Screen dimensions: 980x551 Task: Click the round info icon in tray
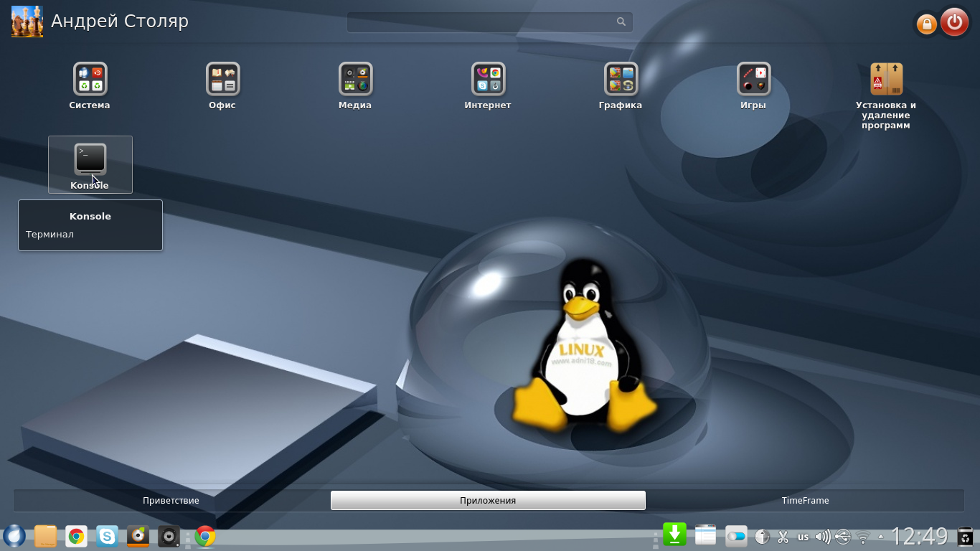coord(762,537)
